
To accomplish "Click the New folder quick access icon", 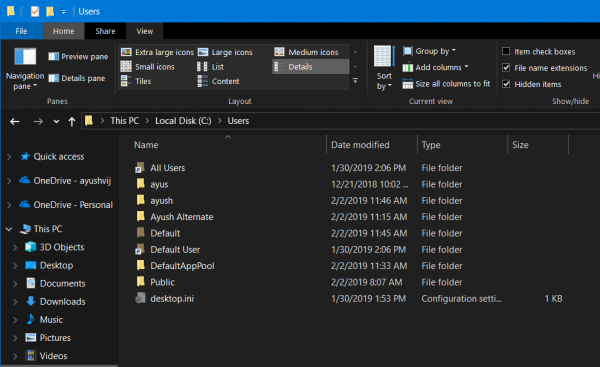I will click(x=50, y=11).
